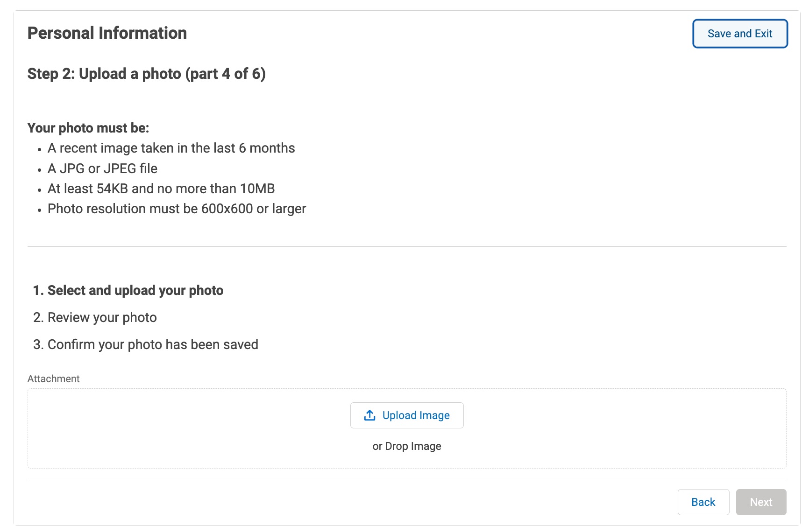This screenshot has height=532, width=809.
Task: Click the 54KB to 10MB size requirement
Action: 161,189
